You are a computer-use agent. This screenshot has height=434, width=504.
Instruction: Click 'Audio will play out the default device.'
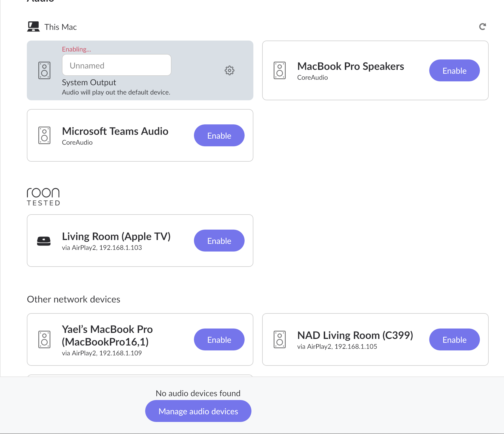click(116, 92)
